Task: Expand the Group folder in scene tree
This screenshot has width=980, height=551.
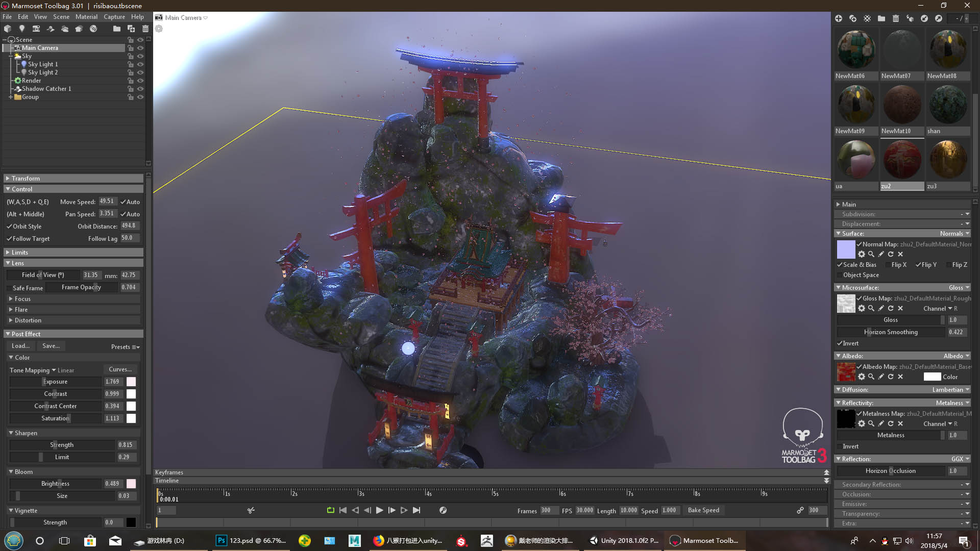Action: pyautogui.click(x=10, y=97)
